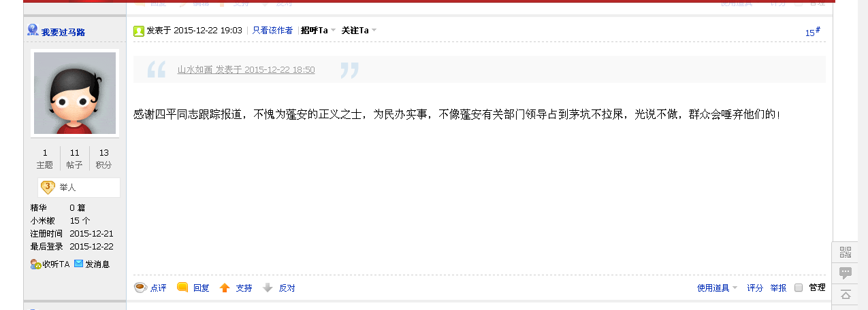The width and height of the screenshot is (868, 310).
Task: Click the 举报 report link
Action: 778,288
